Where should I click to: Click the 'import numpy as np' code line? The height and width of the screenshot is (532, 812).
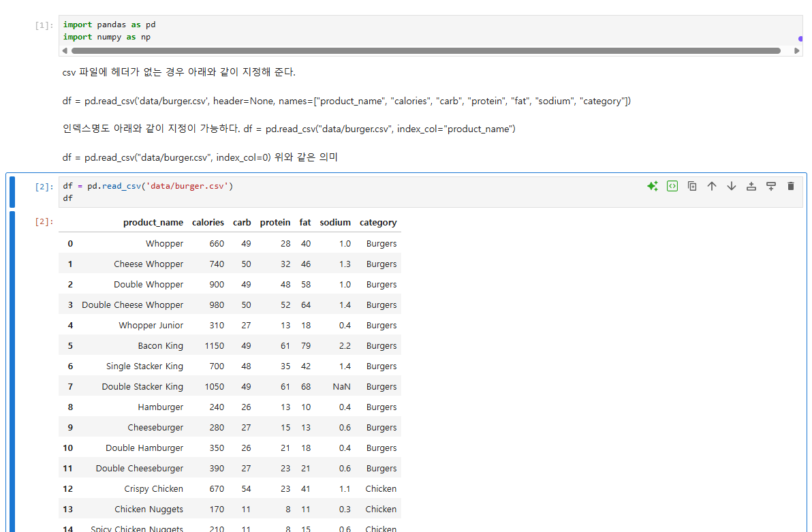[107, 37]
